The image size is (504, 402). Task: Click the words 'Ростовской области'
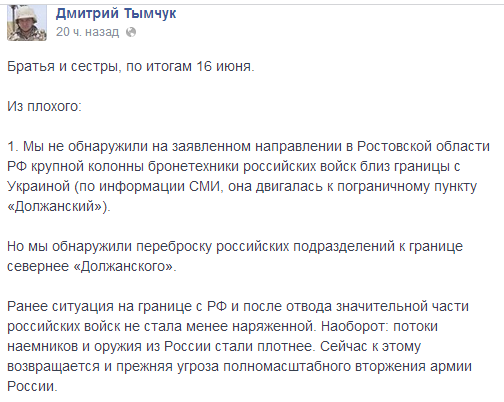click(x=423, y=146)
